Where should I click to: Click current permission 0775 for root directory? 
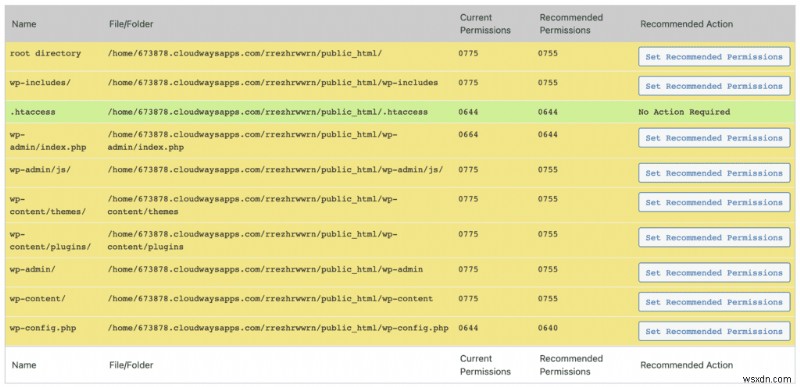(x=468, y=53)
